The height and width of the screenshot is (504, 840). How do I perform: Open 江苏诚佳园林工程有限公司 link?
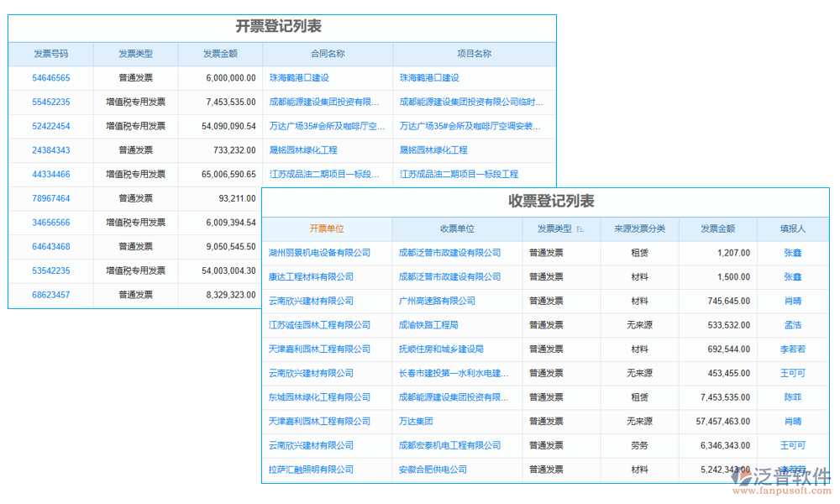point(319,325)
